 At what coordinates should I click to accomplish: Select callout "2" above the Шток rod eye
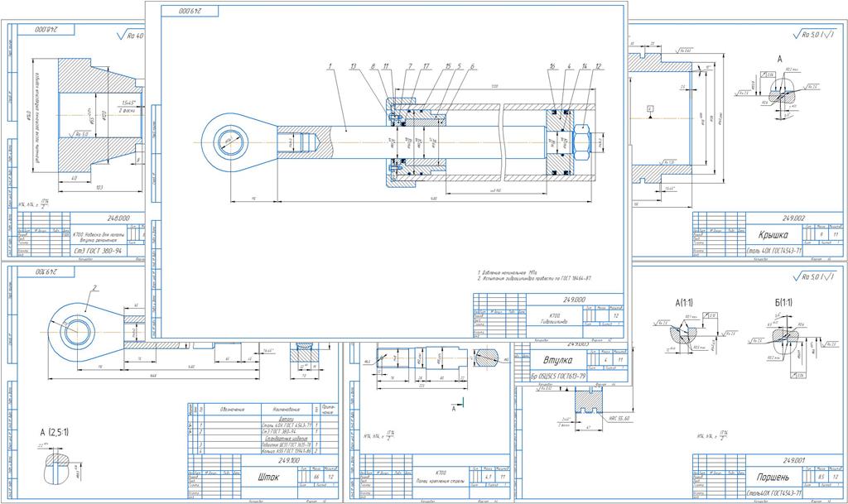[x=94, y=289]
